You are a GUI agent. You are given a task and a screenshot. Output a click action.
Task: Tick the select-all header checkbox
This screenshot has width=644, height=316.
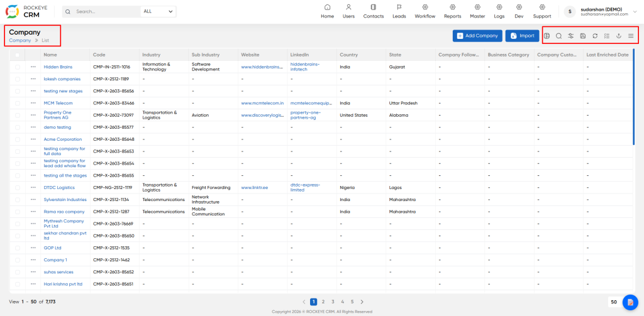pos(17,55)
